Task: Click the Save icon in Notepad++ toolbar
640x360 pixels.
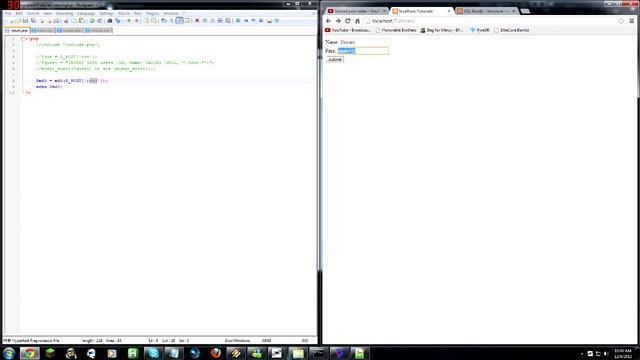Action: (x=25, y=20)
